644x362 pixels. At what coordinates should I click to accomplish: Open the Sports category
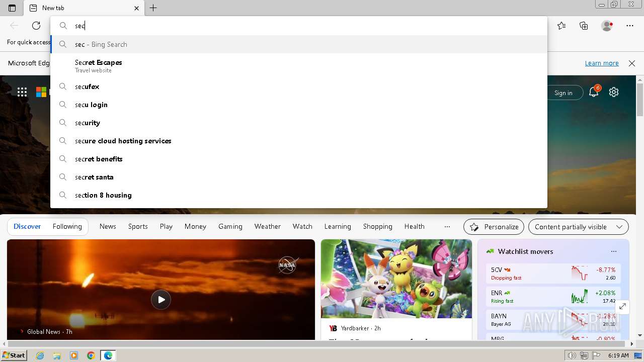click(x=138, y=226)
